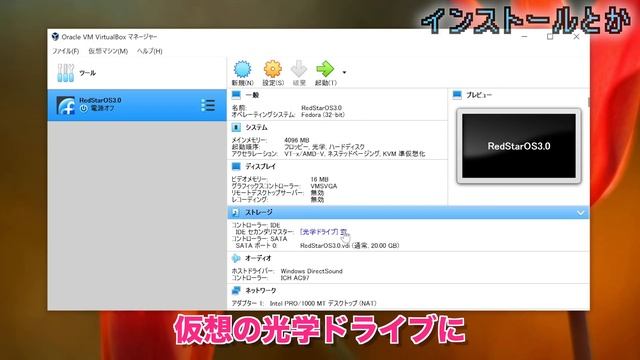Click the Discard (破棄) arrow icon
This screenshot has width=640, height=360.
[x=299, y=69]
